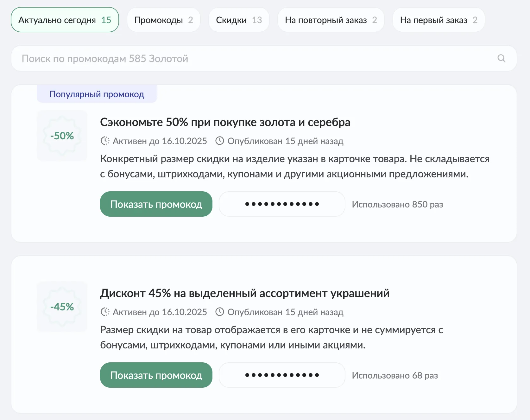Switch to the 'На первый заказ' tab
530x420 pixels.
[x=438, y=20]
